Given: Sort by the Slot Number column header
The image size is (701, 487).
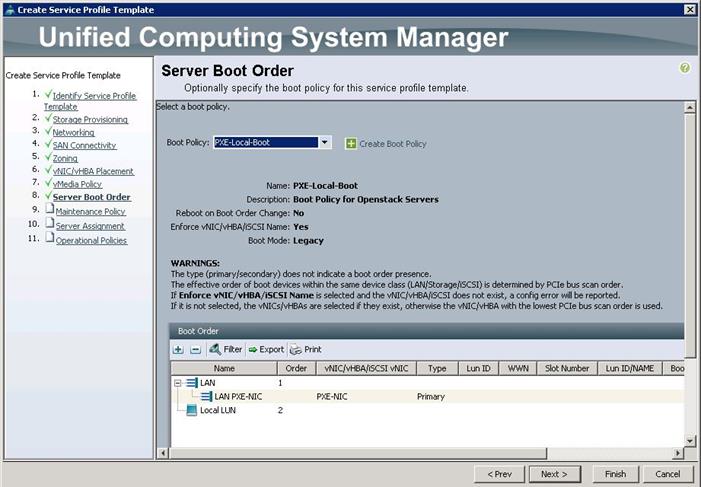Looking at the screenshot, I should pos(567,368).
